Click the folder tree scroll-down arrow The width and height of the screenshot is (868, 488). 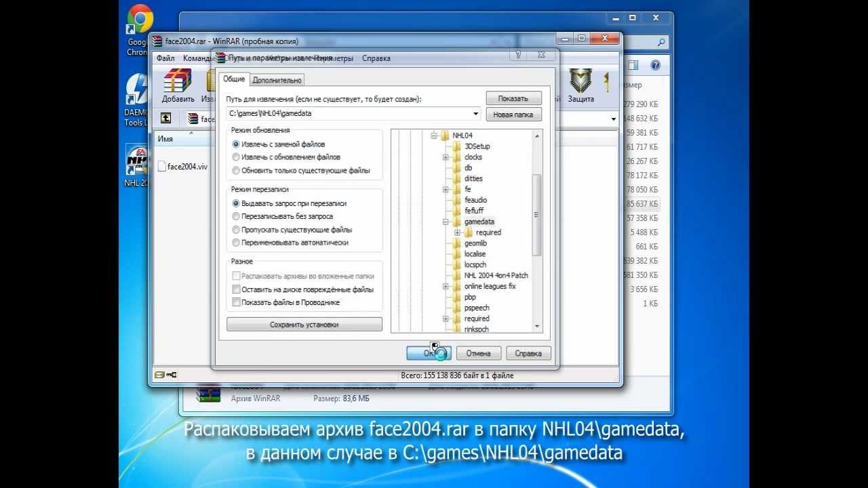tap(537, 327)
